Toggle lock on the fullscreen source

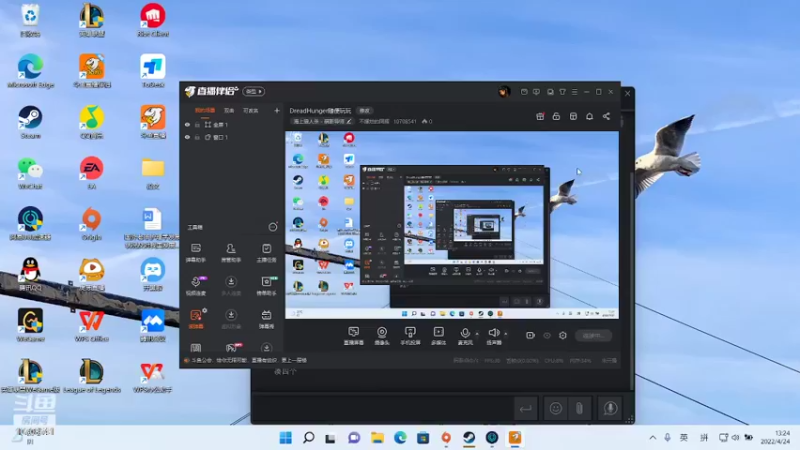tap(197, 124)
